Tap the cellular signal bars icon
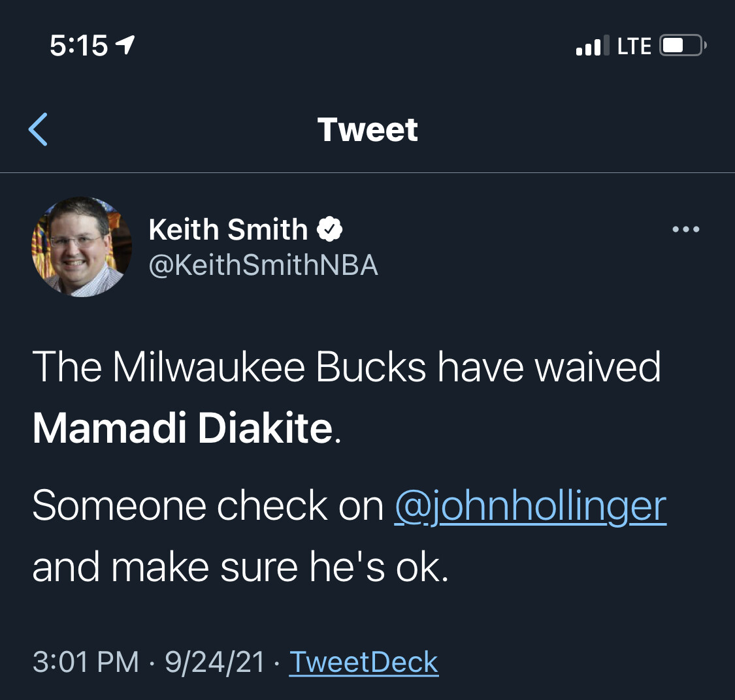This screenshot has width=735, height=700. (x=592, y=46)
